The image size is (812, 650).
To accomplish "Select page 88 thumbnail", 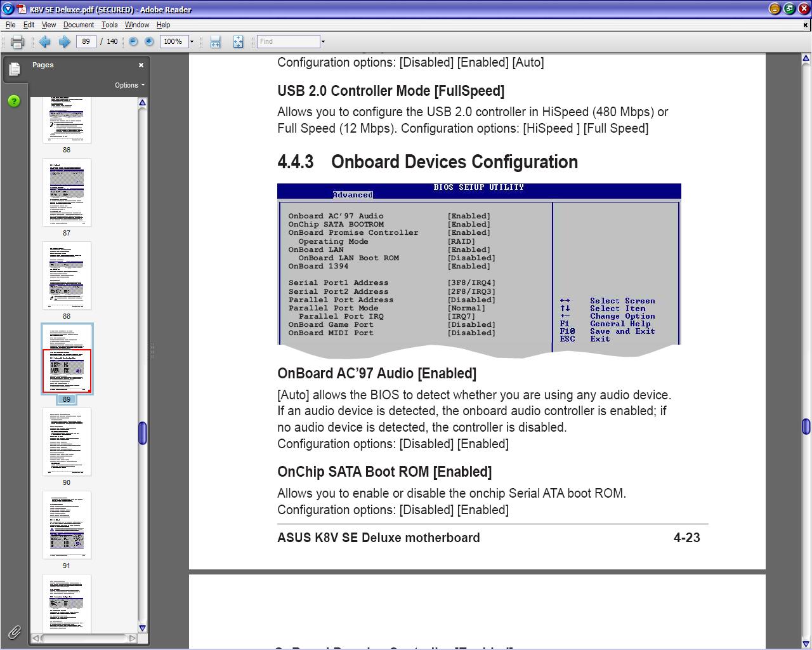I will [67, 275].
